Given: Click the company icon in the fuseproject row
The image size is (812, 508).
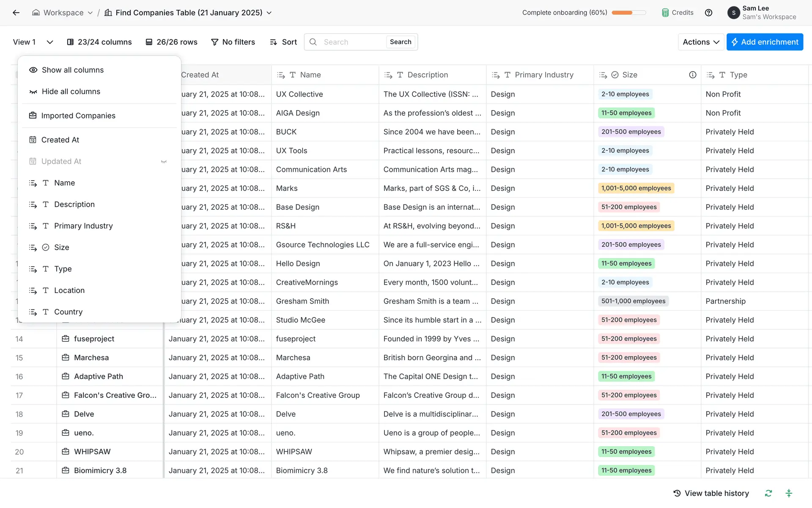Looking at the screenshot, I should click(66, 339).
